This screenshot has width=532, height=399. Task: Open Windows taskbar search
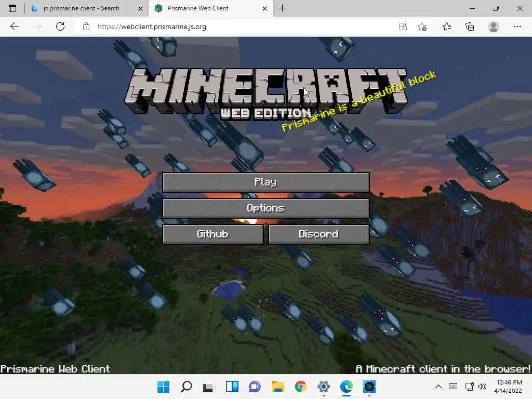(187, 387)
